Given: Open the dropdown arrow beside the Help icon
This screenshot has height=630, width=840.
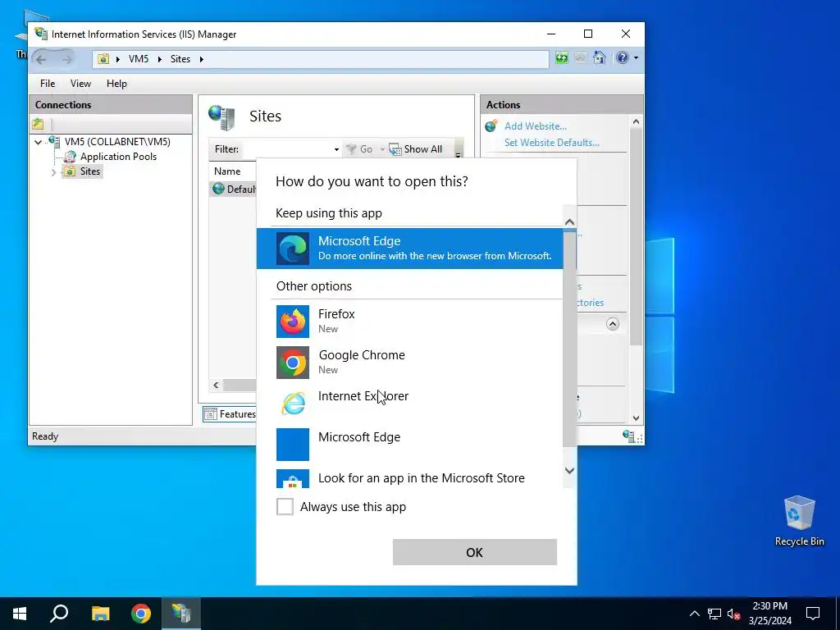Looking at the screenshot, I should [636, 58].
